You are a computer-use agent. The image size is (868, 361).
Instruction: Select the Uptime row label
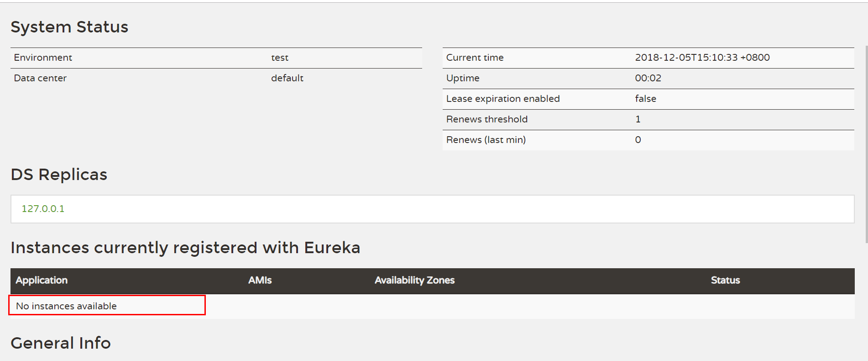462,78
